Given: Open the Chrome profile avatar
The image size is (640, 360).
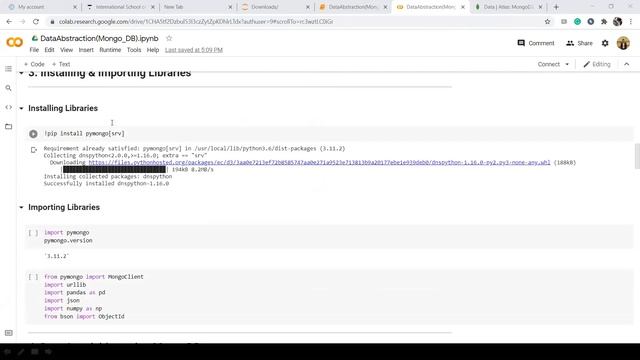Looking at the screenshot, I should [617, 22].
